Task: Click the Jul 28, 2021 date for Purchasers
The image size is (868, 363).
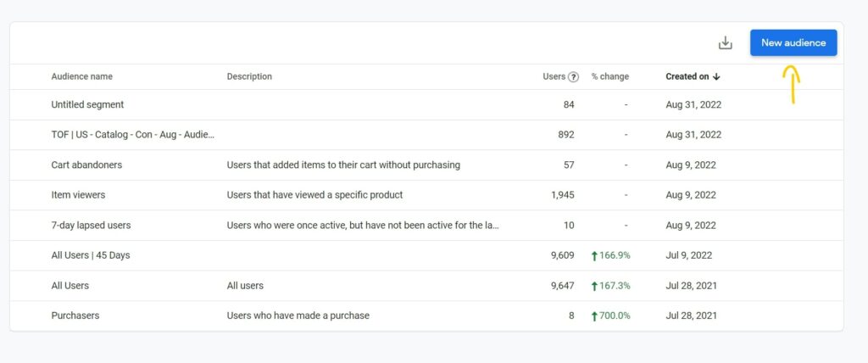Action: [691, 316]
